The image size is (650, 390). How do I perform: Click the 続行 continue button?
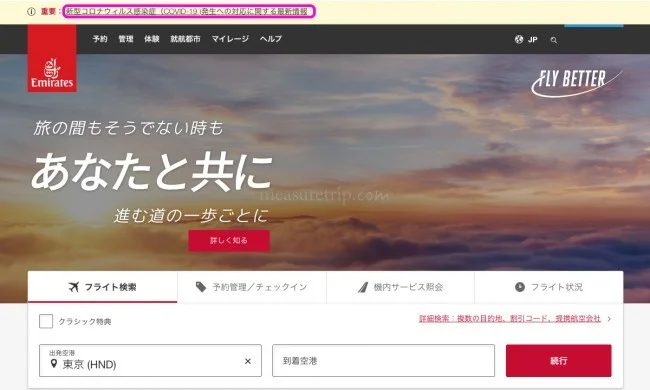(x=558, y=361)
